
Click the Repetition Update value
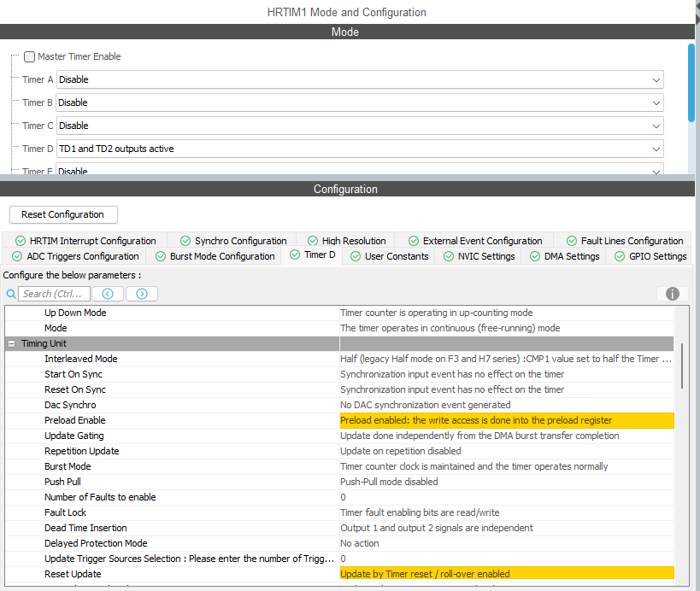[x=507, y=452]
